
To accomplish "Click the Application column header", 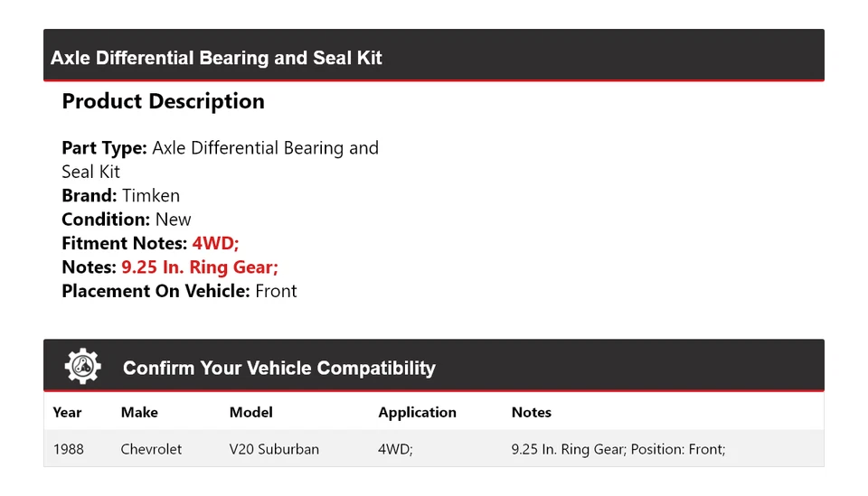I will 417,412.
